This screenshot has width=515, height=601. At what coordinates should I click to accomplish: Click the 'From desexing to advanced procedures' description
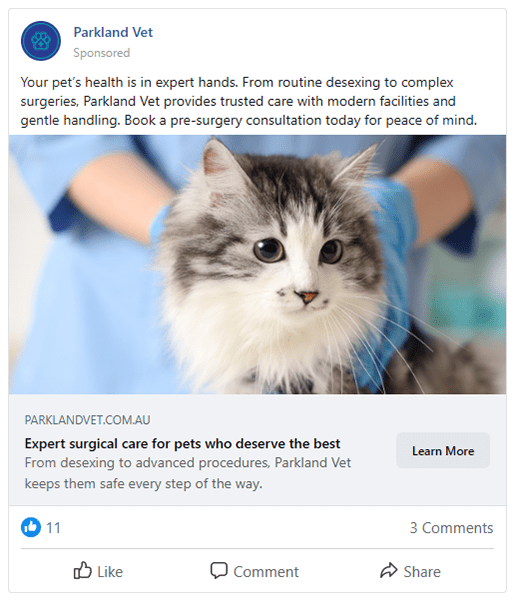click(x=188, y=473)
